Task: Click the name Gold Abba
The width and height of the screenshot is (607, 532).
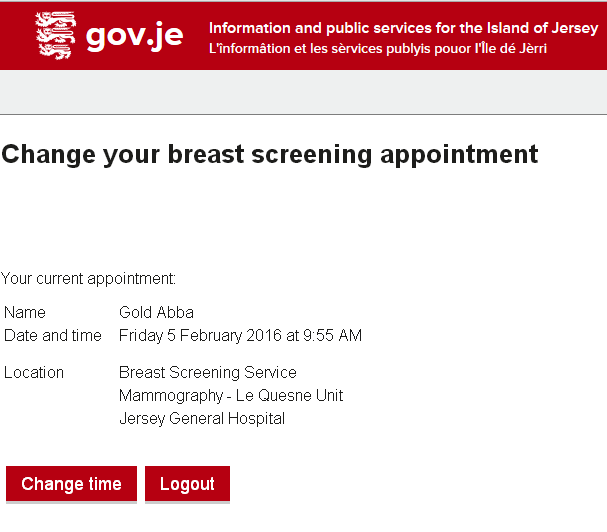Action: pos(156,312)
